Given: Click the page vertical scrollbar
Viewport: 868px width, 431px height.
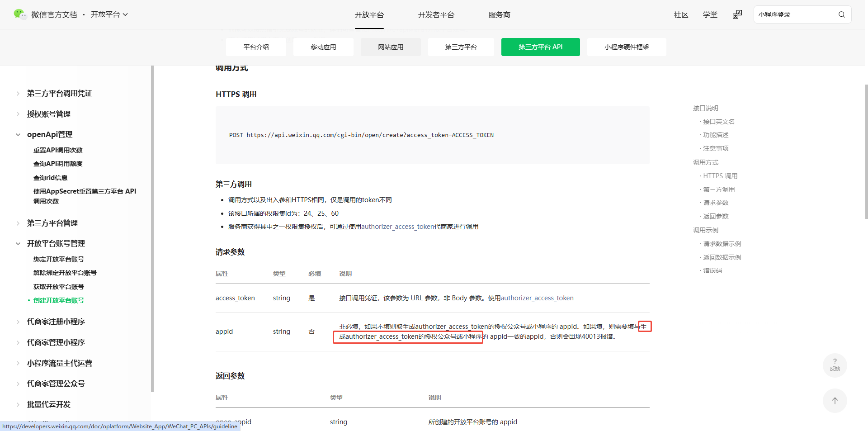Looking at the screenshot, I should [866, 152].
